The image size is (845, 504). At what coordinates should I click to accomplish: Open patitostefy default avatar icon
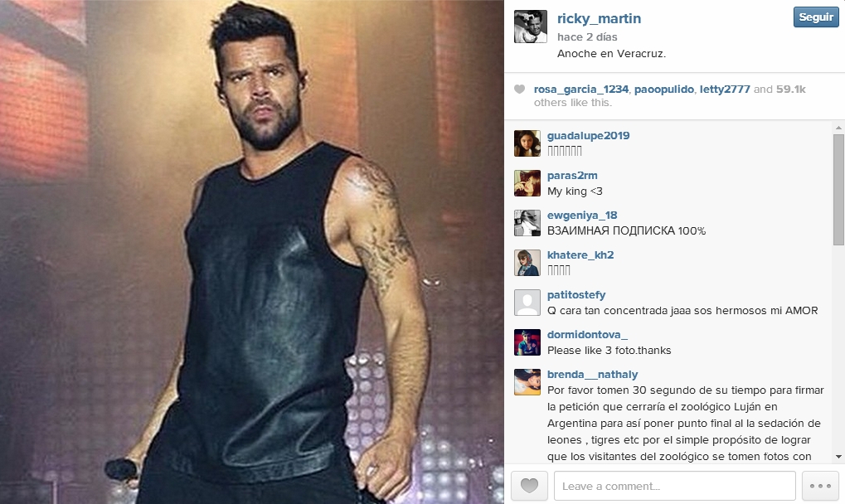pyautogui.click(x=527, y=303)
